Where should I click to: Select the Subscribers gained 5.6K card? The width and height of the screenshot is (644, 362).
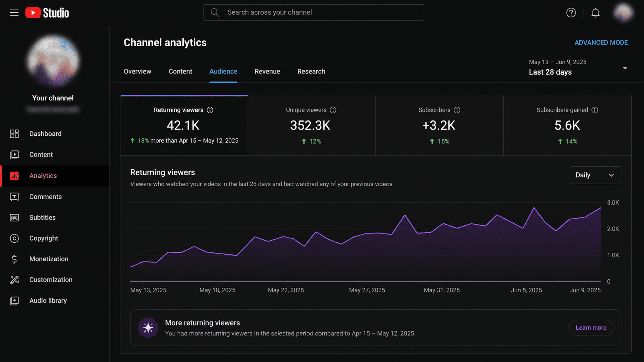(567, 125)
